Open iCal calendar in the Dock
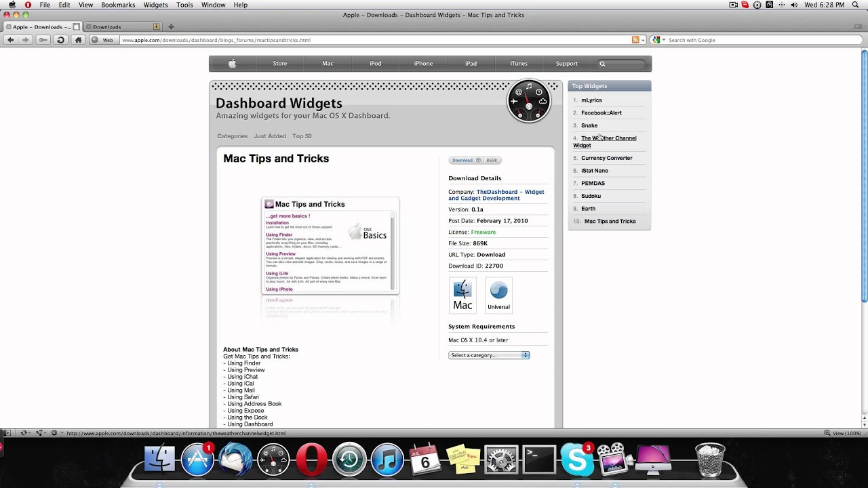This screenshot has width=868, height=488. (426, 460)
